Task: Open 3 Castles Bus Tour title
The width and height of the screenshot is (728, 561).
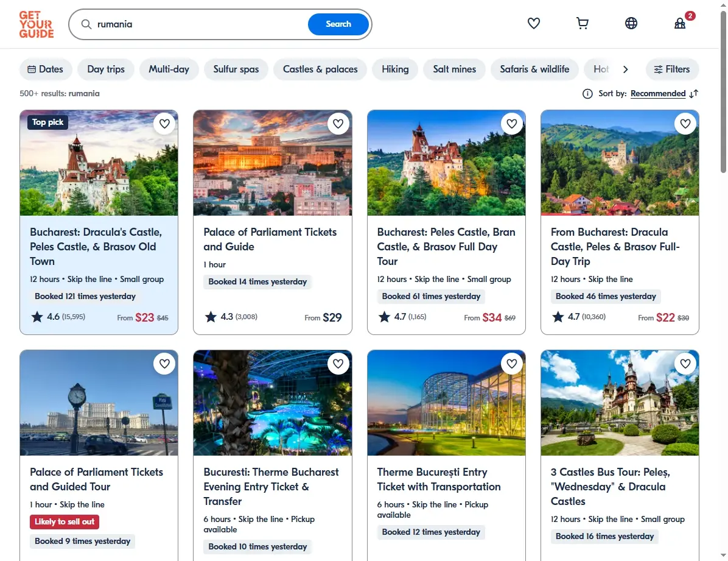Action: click(x=611, y=487)
